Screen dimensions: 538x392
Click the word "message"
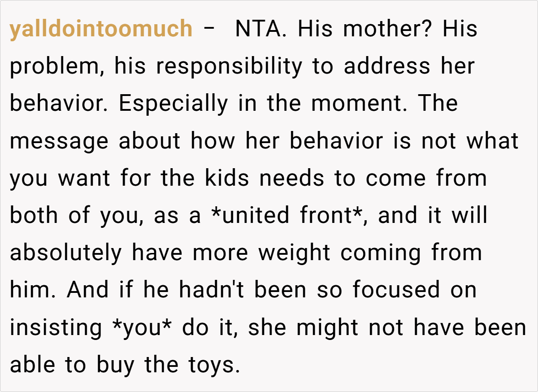(59, 142)
